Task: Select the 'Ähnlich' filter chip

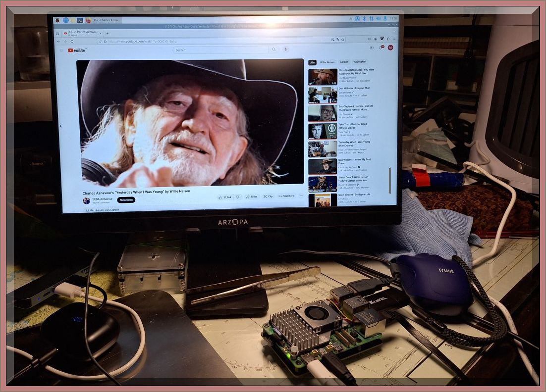Action: click(x=344, y=62)
